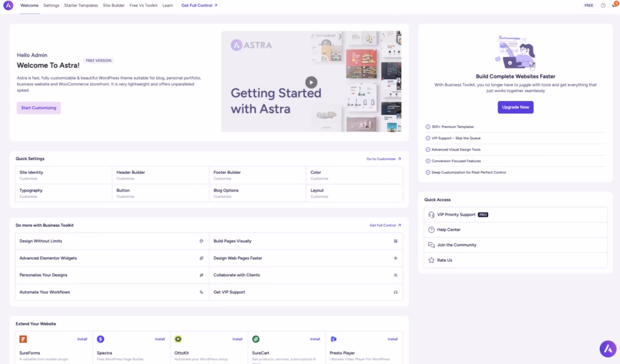Click the Presto Player plugin icon
Image resolution: width=620 pixels, height=364 pixels.
click(334, 339)
